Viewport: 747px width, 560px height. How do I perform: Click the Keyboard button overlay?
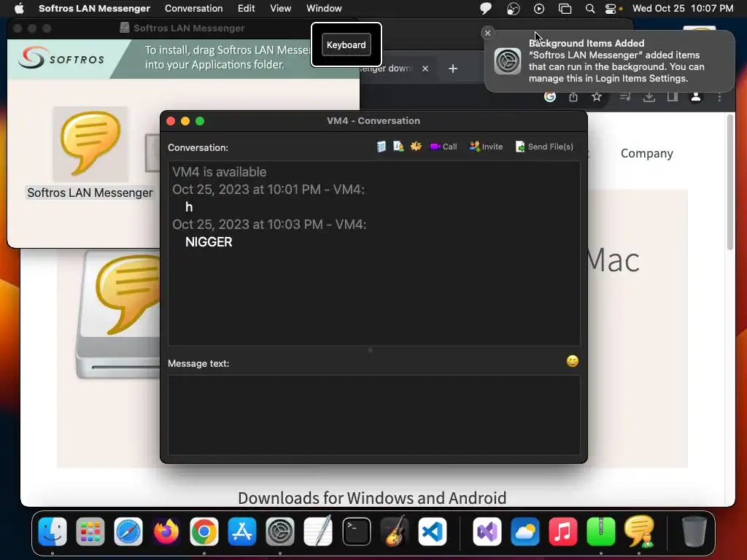(x=347, y=44)
